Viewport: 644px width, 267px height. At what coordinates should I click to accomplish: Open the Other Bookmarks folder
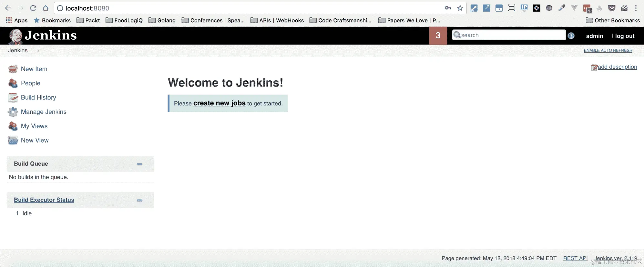(x=613, y=20)
